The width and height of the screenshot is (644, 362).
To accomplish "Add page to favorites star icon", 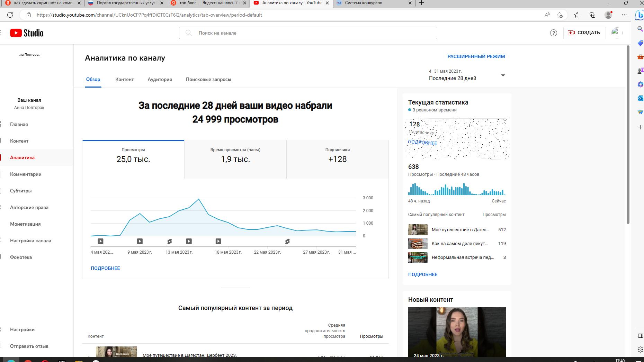I will coord(560,15).
